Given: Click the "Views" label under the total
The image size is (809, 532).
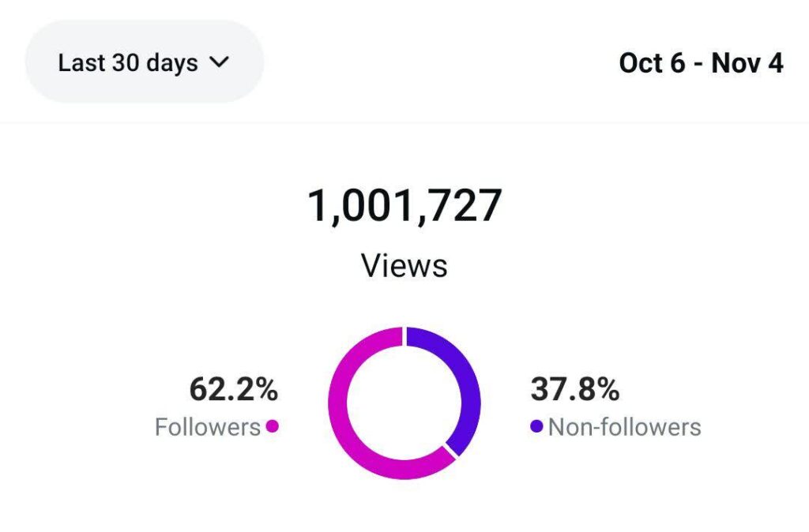Looking at the screenshot, I should click(404, 265).
